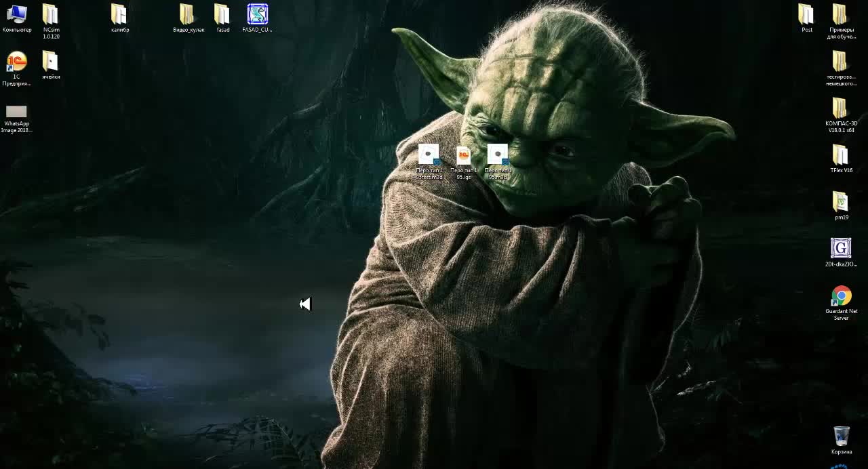Select the Видео_кулак folder
The width and height of the screenshot is (868, 469).
point(189,19)
